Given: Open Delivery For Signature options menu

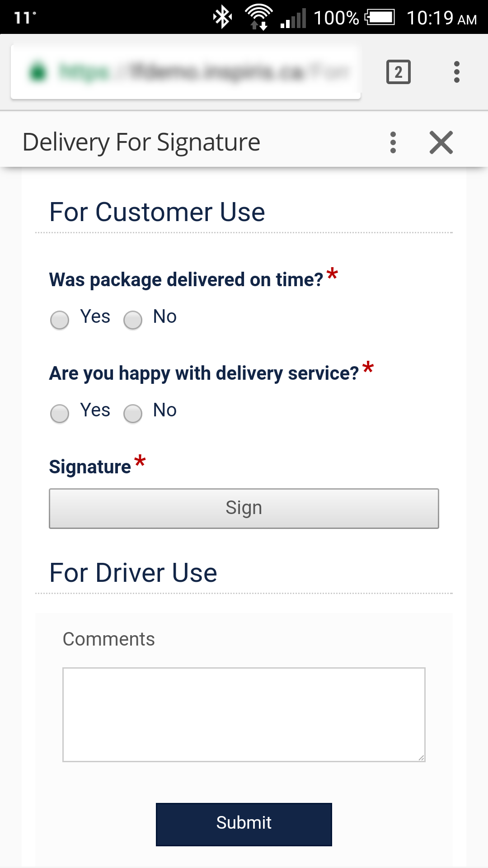Looking at the screenshot, I should coord(393,142).
